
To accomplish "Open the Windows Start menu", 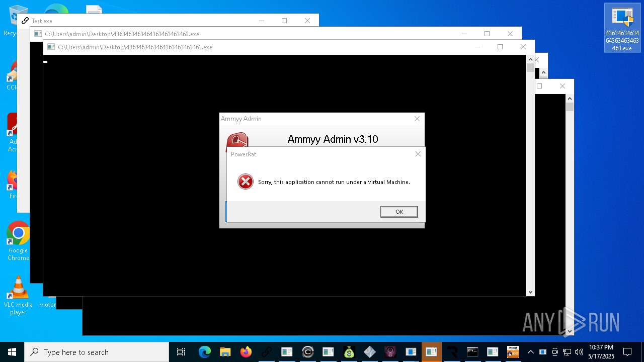I will tap(12, 352).
